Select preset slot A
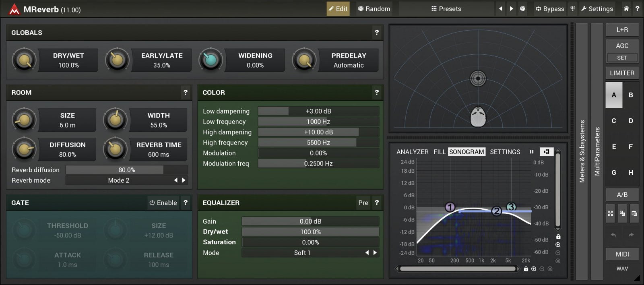The width and height of the screenshot is (644, 285). 614,95
